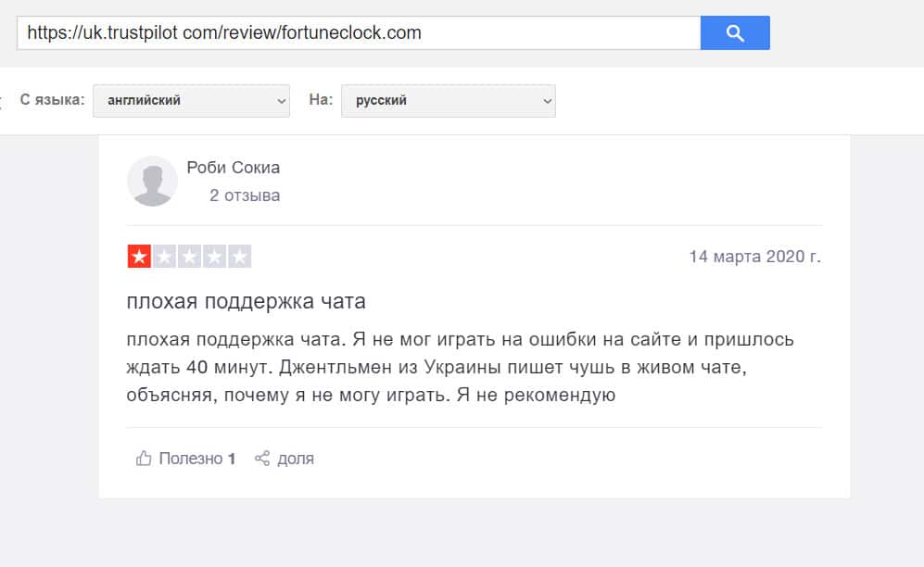Screen dimensions: 924x567
Task: Focus the trustpilot URL input field
Action: (x=358, y=33)
